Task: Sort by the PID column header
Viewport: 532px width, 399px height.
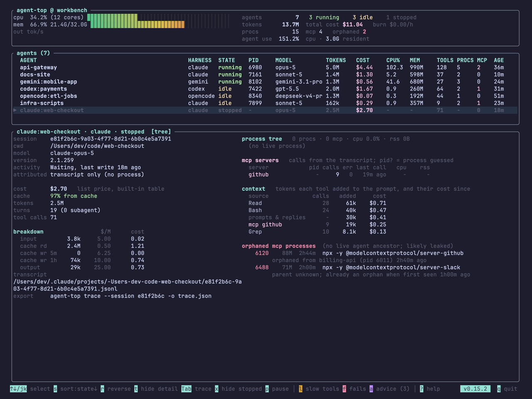Action: (x=254, y=60)
